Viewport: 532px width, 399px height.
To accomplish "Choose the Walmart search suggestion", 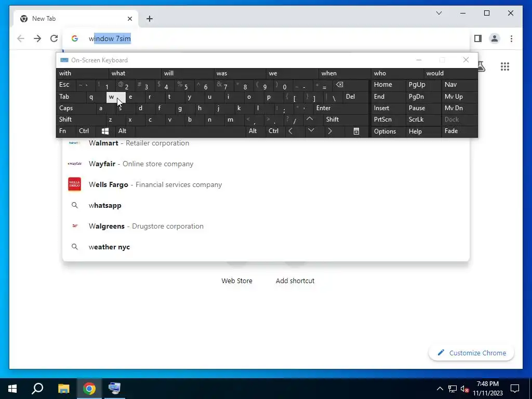I will [x=266, y=143].
